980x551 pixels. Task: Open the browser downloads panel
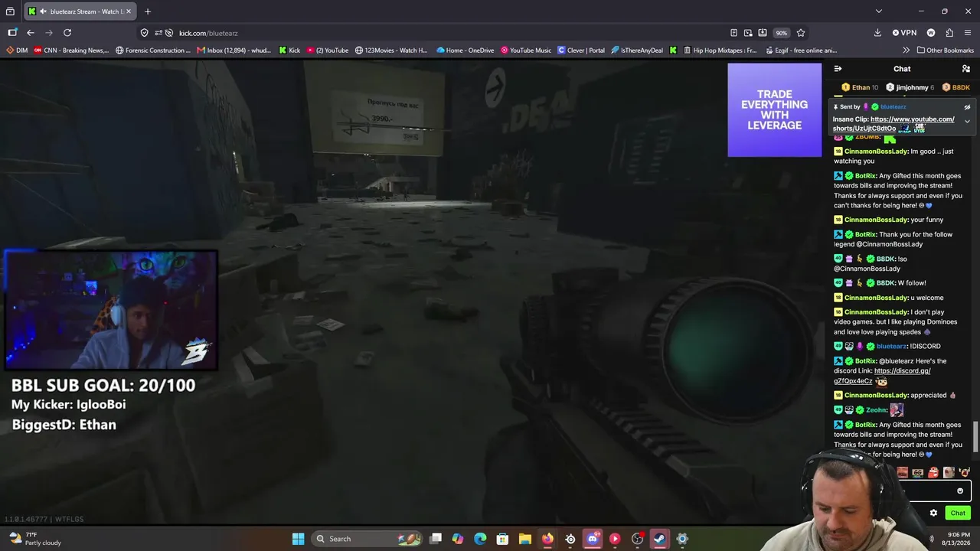click(x=877, y=33)
